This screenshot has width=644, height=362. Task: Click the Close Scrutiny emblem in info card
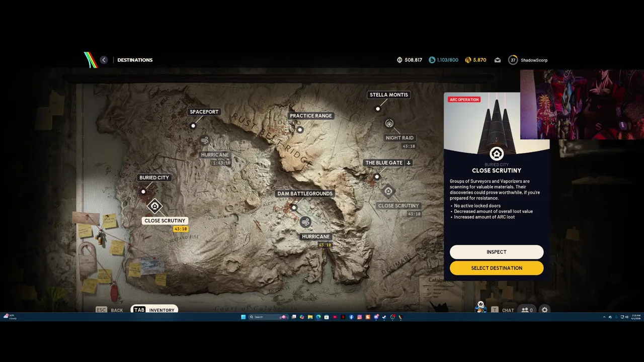point(497,154)
